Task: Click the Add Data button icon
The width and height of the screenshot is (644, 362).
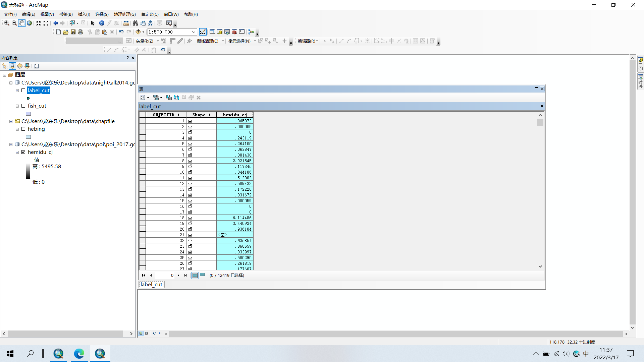Action: point(138,32)
